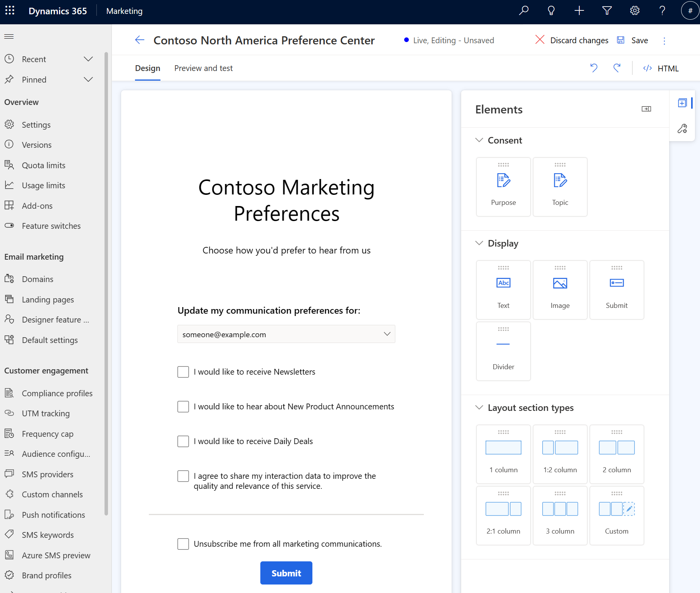Select the Image display element
Screen dimensions: 700x593
click(560, 290)
